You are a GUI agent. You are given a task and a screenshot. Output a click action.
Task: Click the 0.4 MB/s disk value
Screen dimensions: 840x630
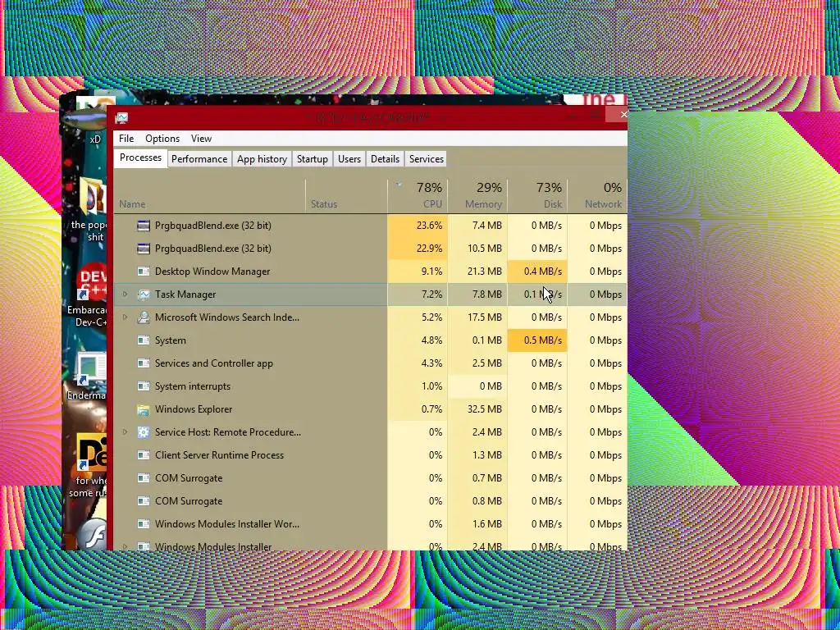click(x=543, y=272)
